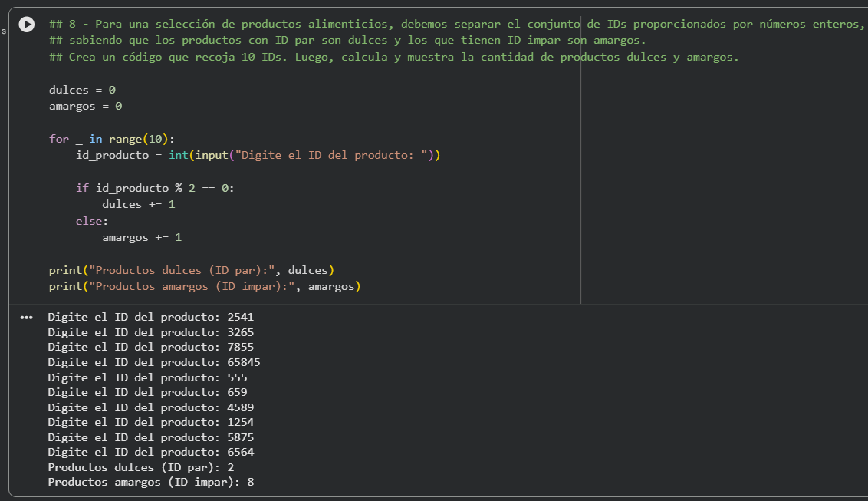
Task: Click the 'if id_producto % 2 == 0:' line
Action: click(x=154, y=188)
